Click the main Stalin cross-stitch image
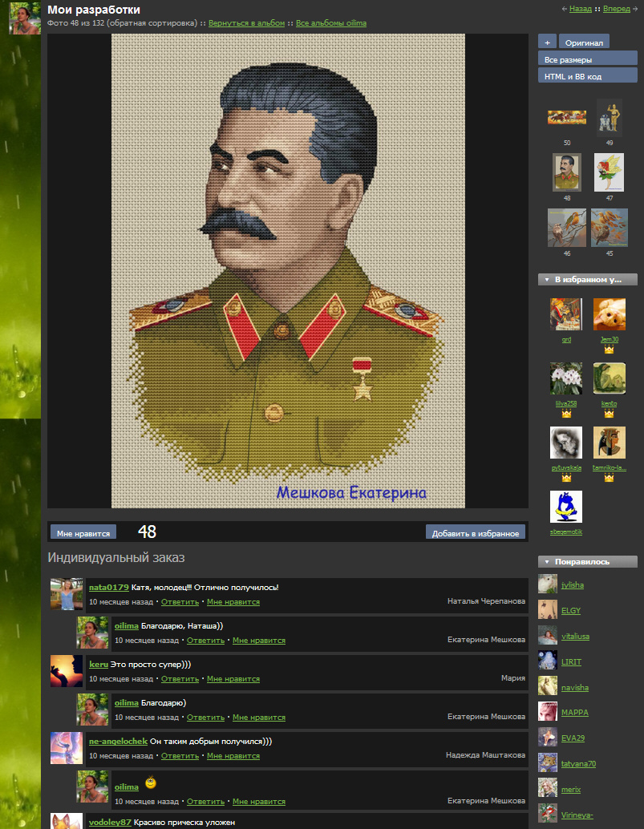This screenshot has height=829, width=644. 288,271
